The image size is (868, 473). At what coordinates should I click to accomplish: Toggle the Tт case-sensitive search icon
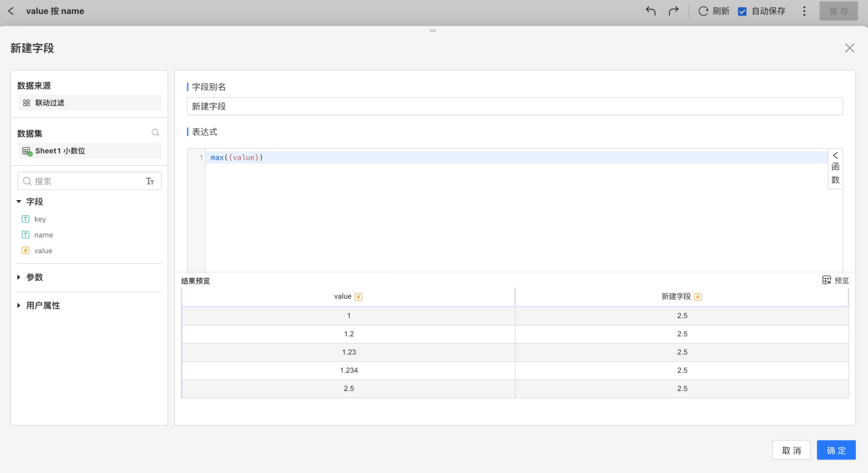tap(150, 181)
